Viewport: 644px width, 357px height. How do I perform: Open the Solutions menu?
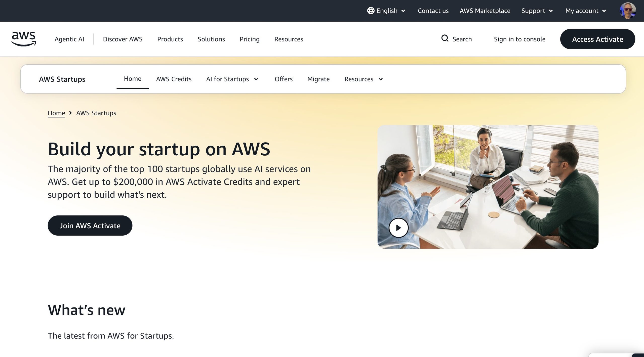point(211,39)
